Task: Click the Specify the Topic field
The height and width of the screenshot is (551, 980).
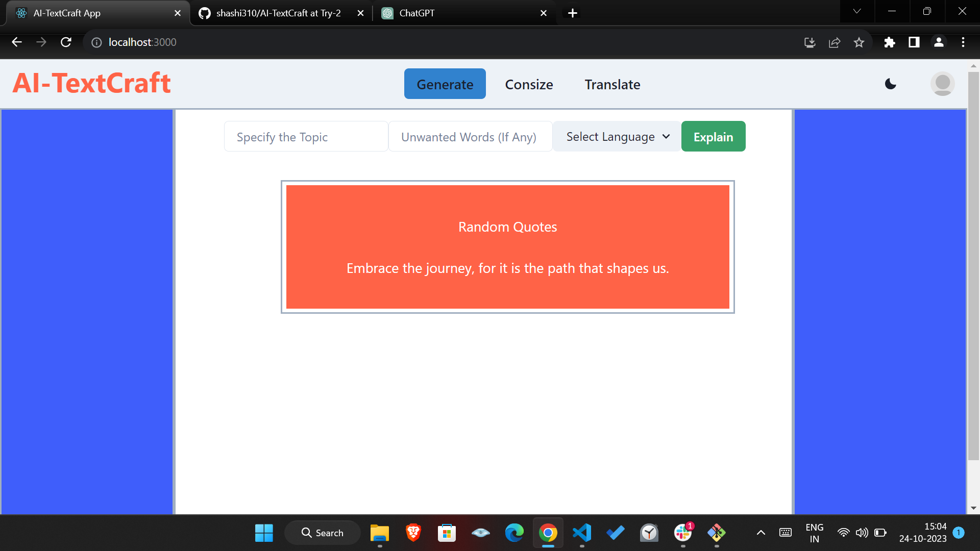Action: click(x=306, y=137)
